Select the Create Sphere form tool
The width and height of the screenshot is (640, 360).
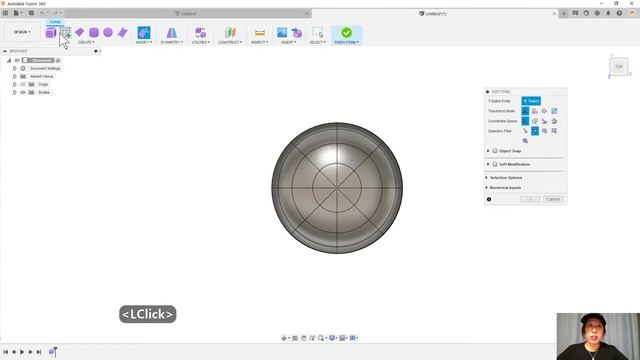click(108, 32)
